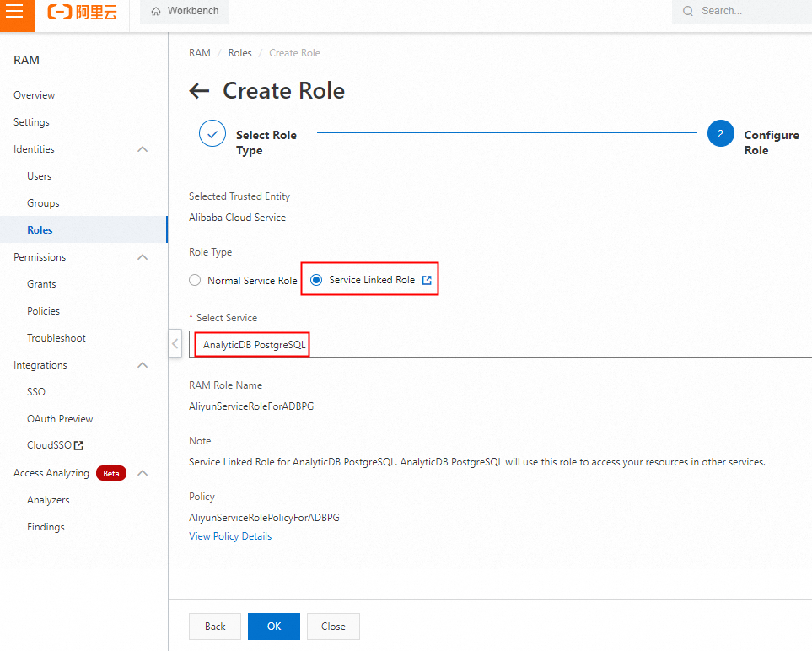Click the Alibaba Cloud logo
This screenshot has height=651, width=812.
click(82, 12)
